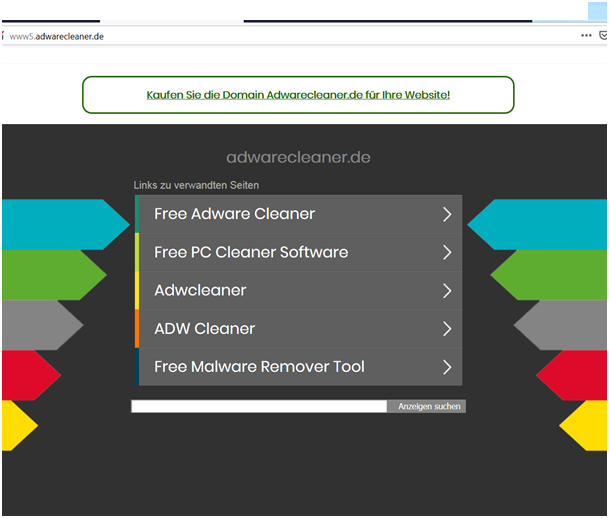
Task: Click the chevron on Free Malware Remover Tool row
Action: (447, 367)
